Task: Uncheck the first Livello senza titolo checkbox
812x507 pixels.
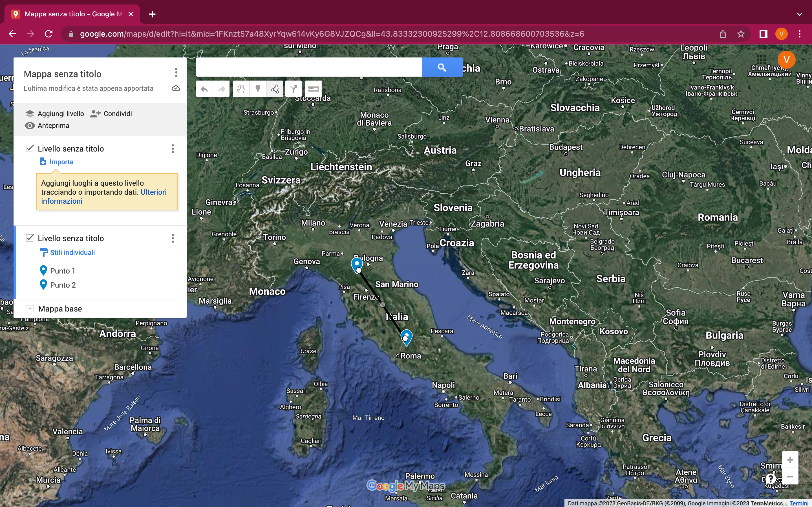Action: pyautogui.click(x=30, y=148)
